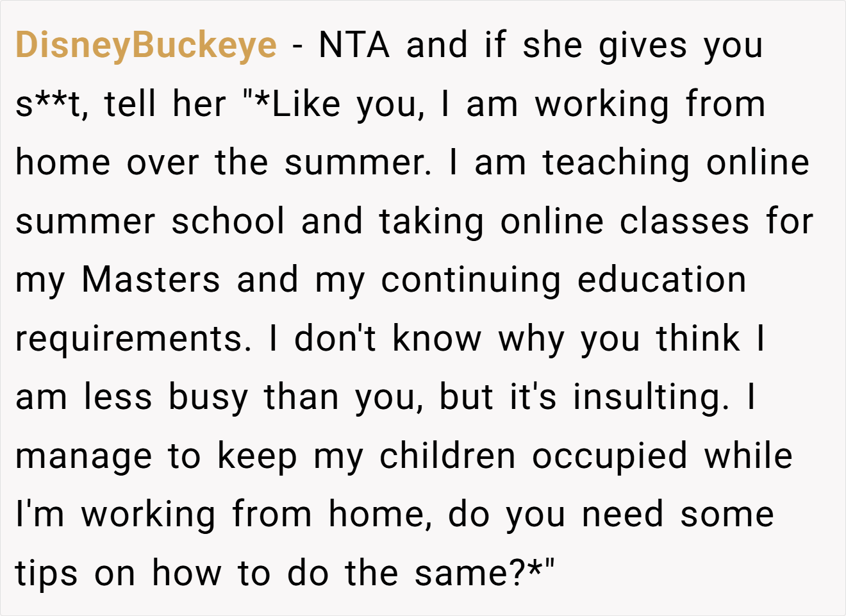Screen dimensions: 846x616
Task: Click the word school
Action: click(228, 222)
